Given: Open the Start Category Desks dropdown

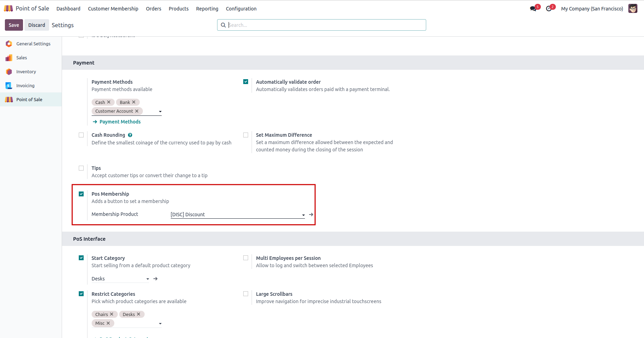Looking at the screenshot, I should point(147,279).
